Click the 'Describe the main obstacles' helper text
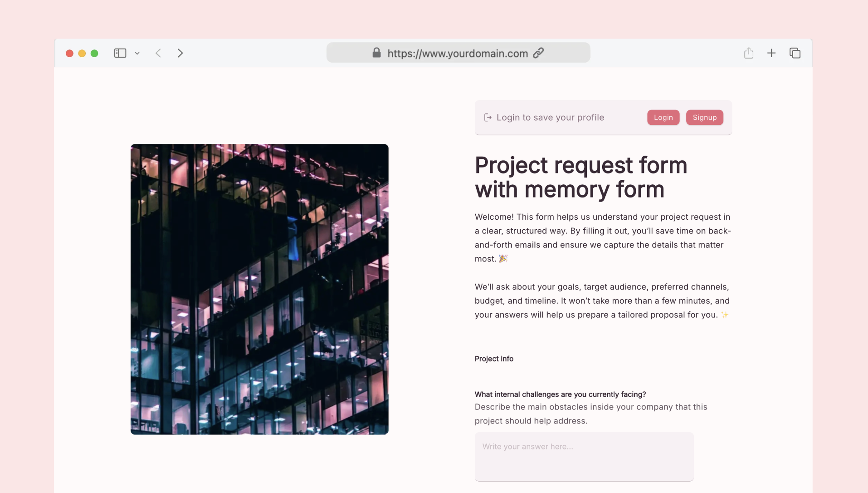This screenshot has width=868, height=493. pyautogui.click(x=591, y=414)
